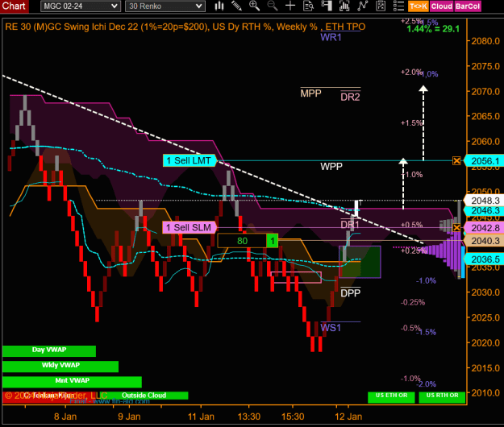Click the 2056.1 price marker
The image size is (504, 427).
coord(485,161)
